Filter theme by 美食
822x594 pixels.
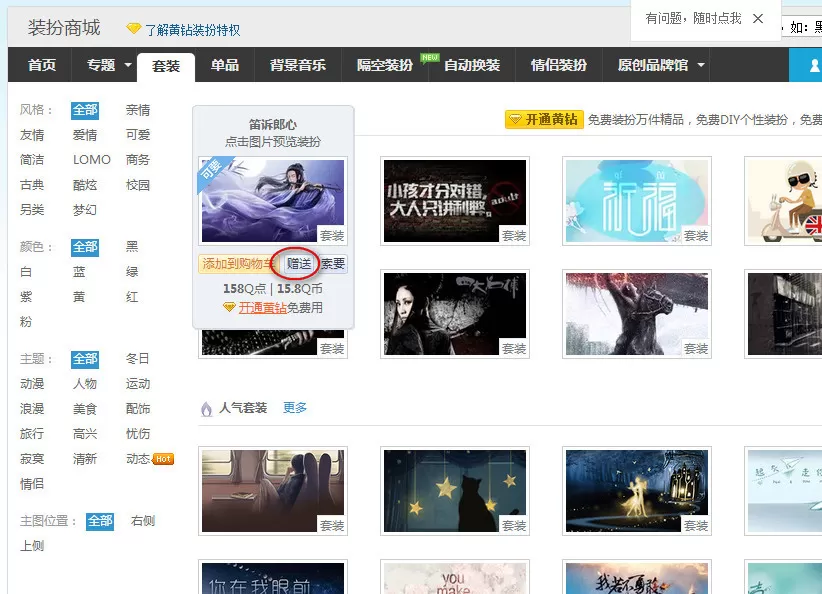pos(85,409)
